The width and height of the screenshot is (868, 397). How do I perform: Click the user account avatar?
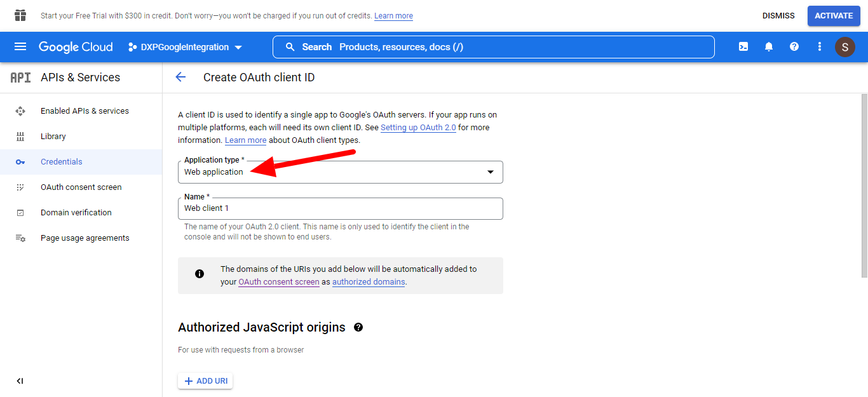point(844,47)
